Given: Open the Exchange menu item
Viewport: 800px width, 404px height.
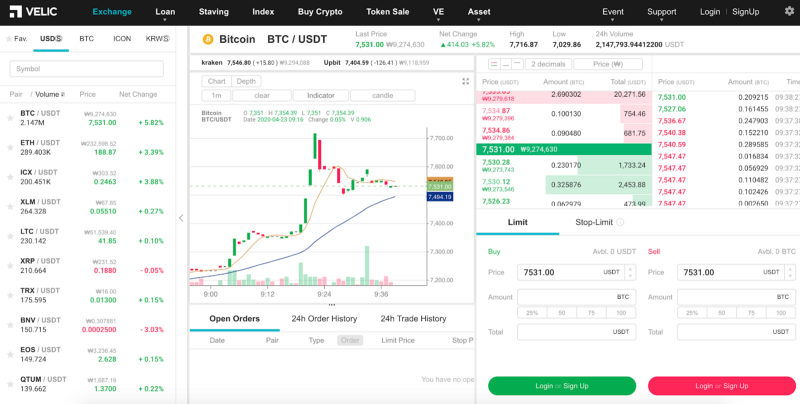Looking at the screenshot, I should point(112,12).
